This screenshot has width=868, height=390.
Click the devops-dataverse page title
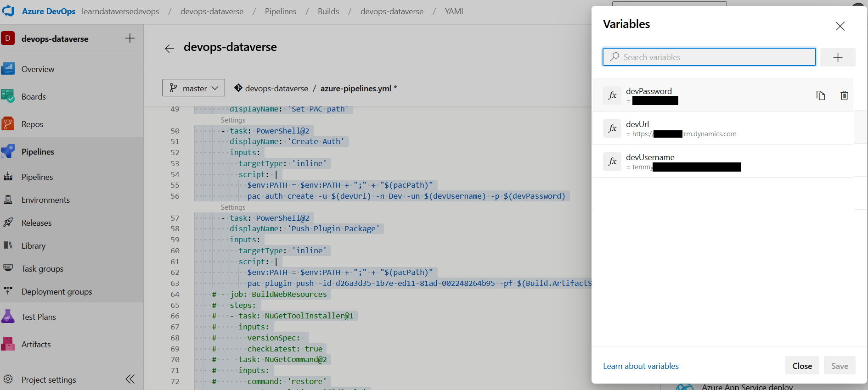(x=230, y=47)
